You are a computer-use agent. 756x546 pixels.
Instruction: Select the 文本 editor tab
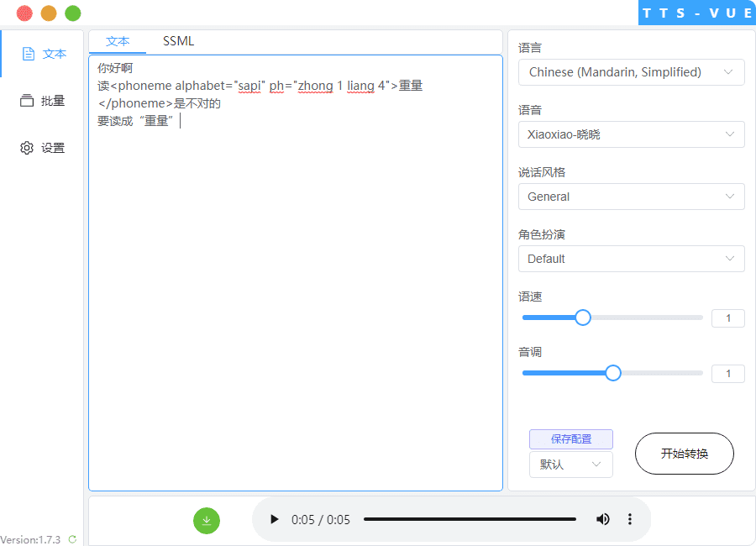coord(118,40)
